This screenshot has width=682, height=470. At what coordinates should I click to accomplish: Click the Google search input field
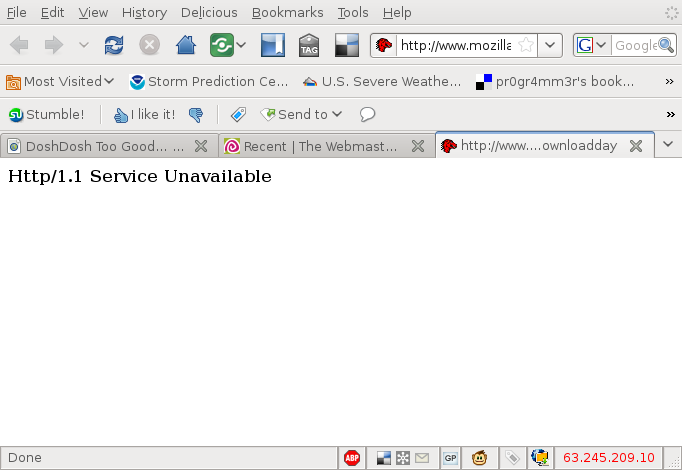pos(635,45)
